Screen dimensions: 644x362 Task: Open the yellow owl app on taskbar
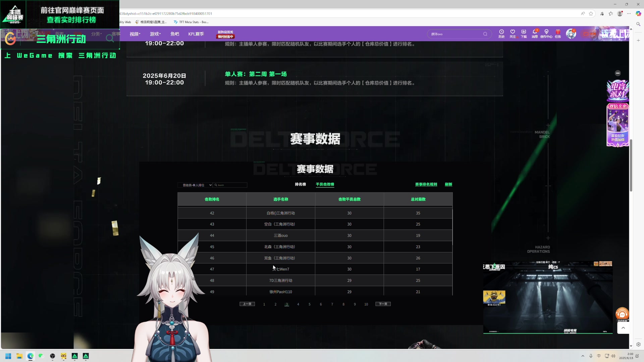(x=63, y=356)
